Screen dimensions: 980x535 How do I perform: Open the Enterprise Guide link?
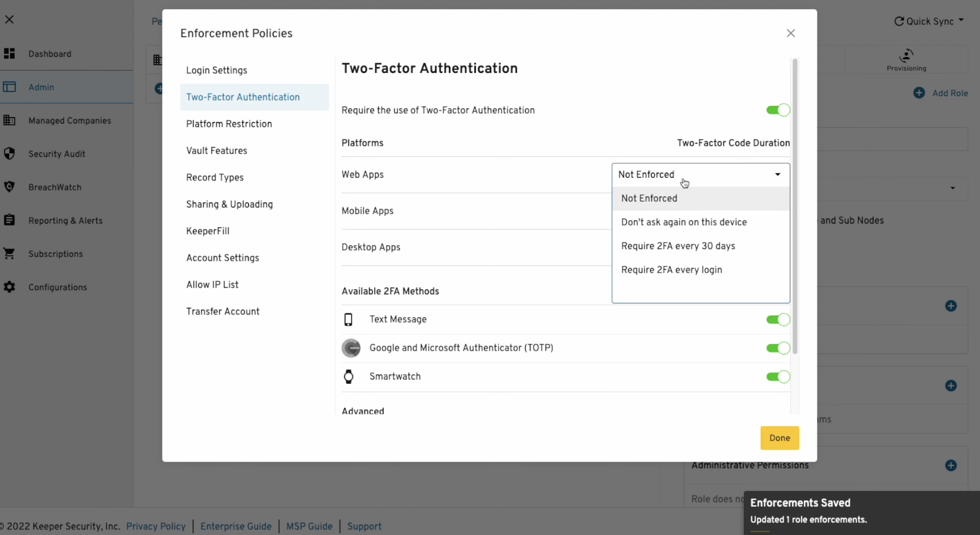pos(236,526)
